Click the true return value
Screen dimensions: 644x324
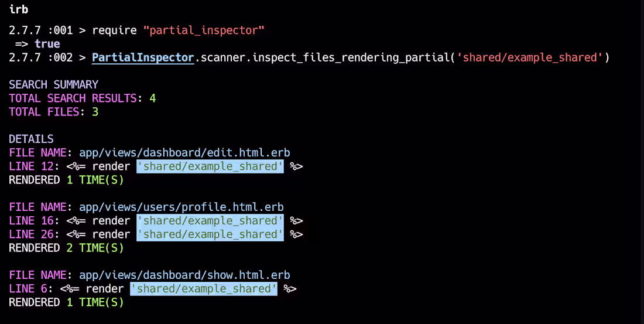coord(47,44)
